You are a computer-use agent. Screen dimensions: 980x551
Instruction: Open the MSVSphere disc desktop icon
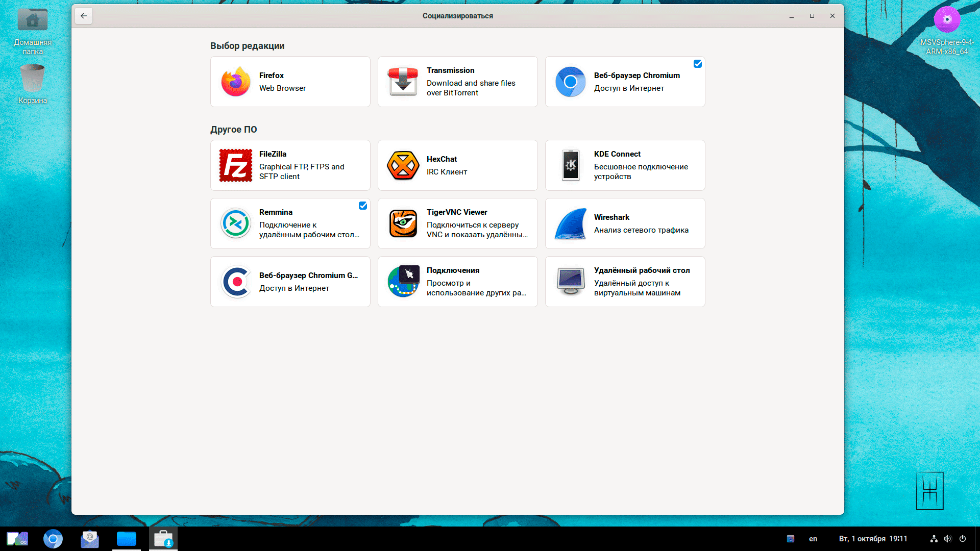tap(947, 31)
